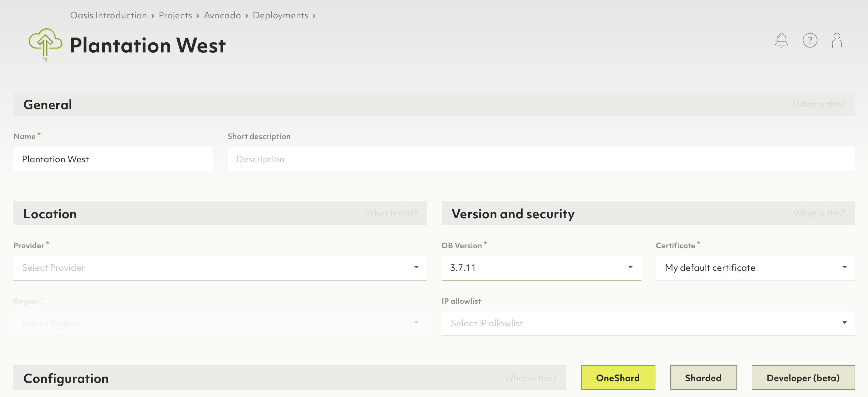Click "What is this?" in General section

point(819,104)
